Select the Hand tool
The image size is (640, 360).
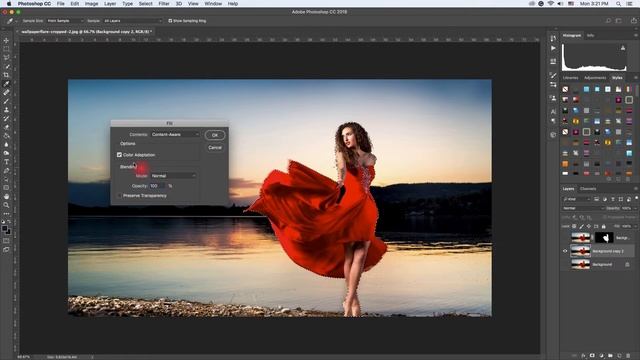point(6,196)
